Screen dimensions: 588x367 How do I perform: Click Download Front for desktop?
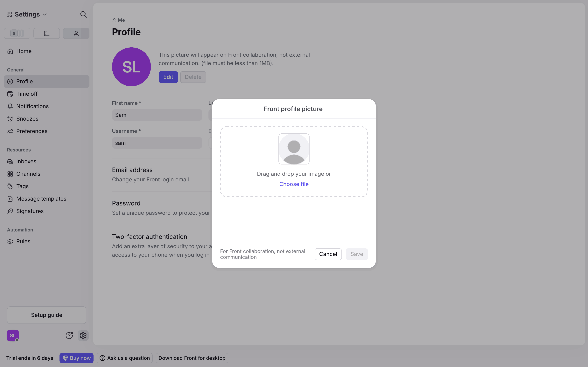point(192,358)
